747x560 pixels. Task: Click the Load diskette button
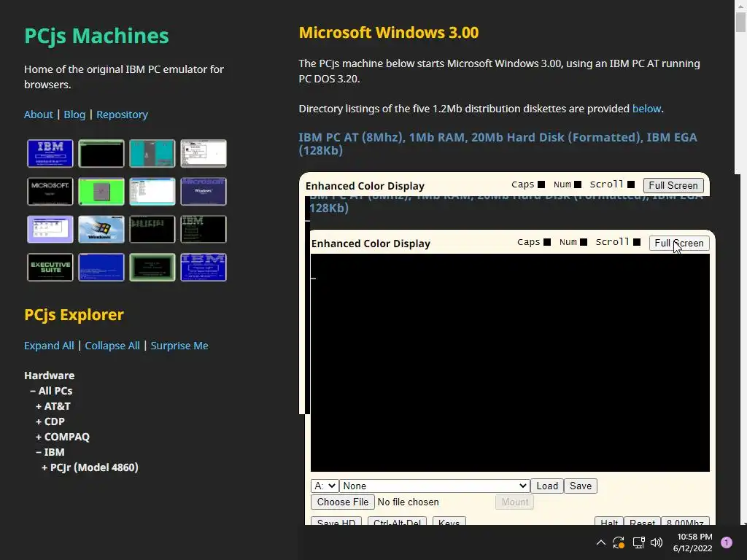[x=547, y=486]
